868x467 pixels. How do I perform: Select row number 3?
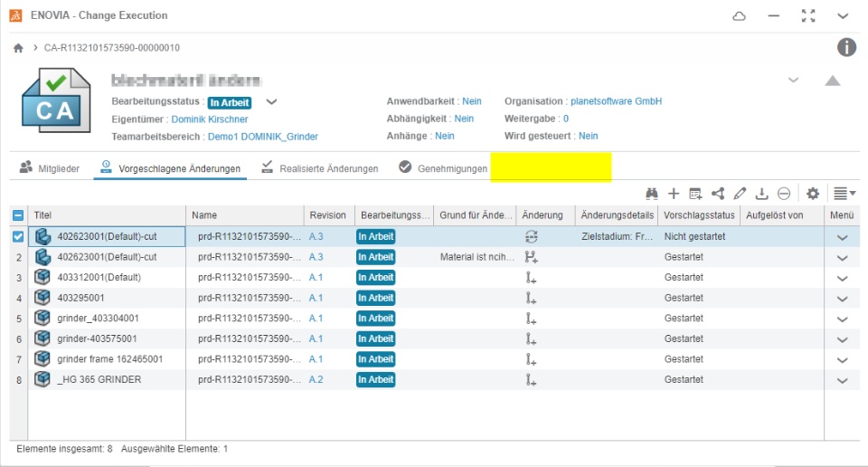[x=19, y=278]
